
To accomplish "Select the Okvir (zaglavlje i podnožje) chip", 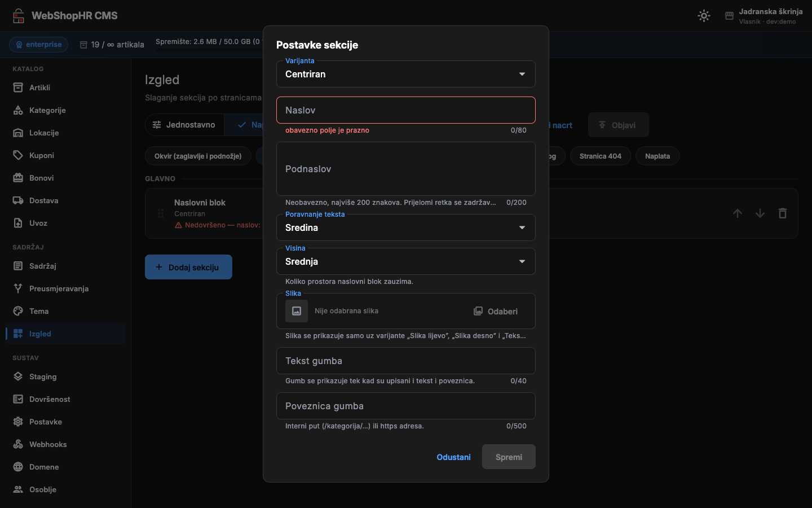I will [x=198, y=156].
